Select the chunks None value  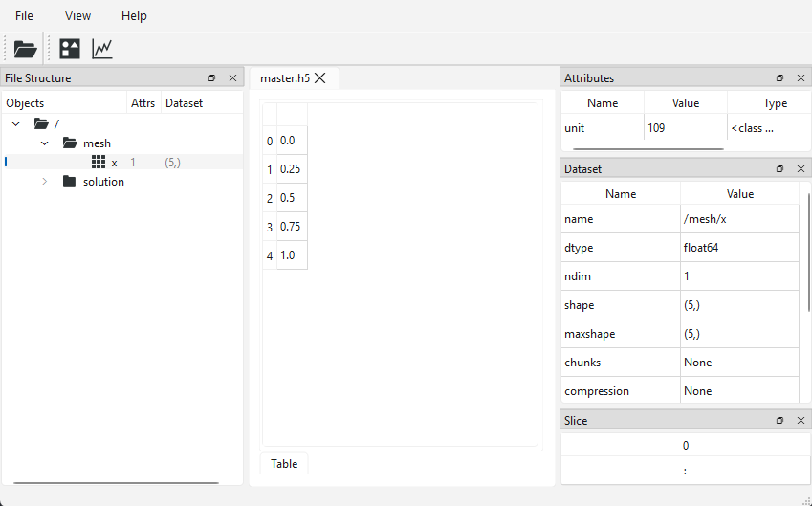click(x=739, y=362)
